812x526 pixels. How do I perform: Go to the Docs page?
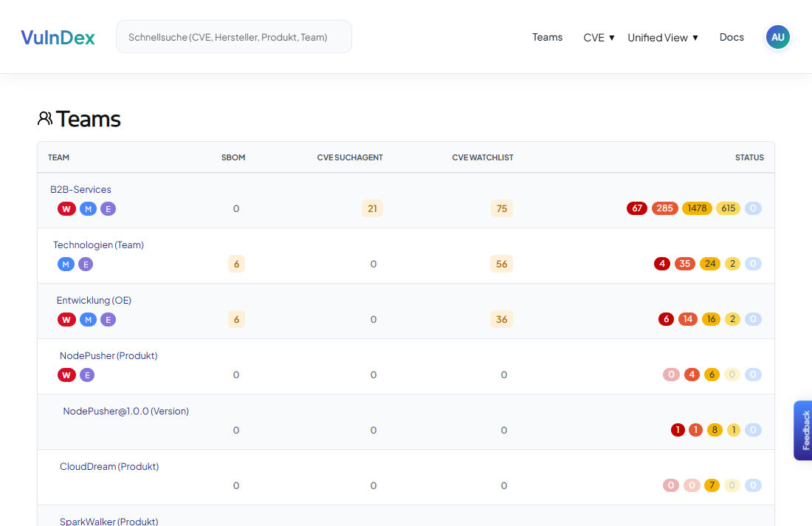[x=732, y=37]
